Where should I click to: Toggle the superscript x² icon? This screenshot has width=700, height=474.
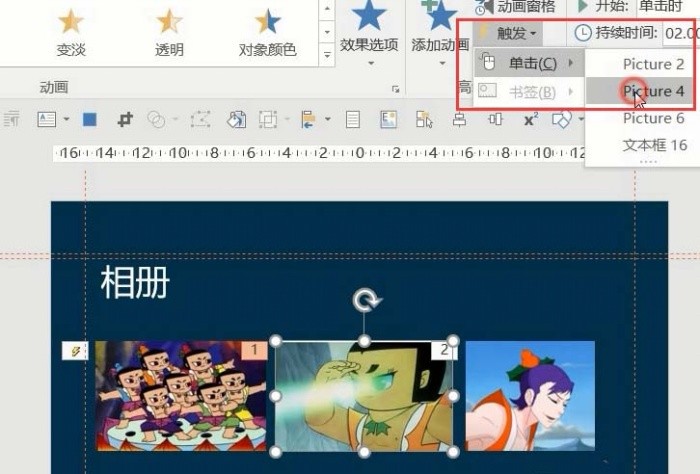coord(530,119)
